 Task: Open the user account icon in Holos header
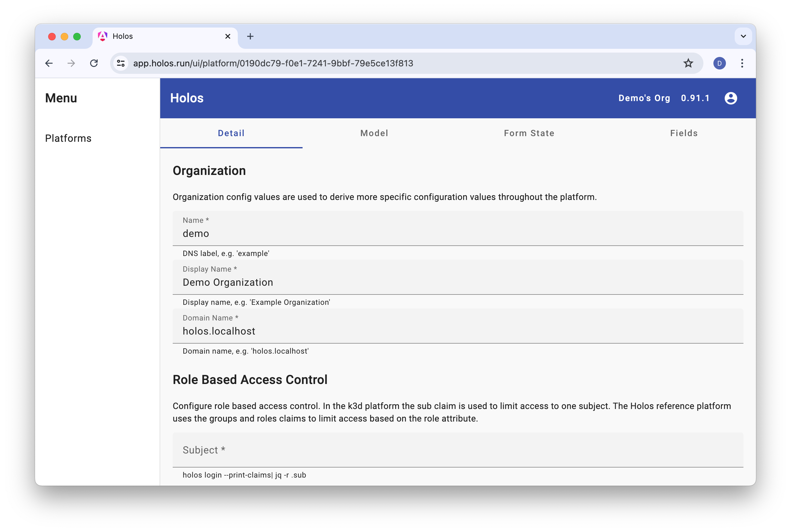pos(730,98)
